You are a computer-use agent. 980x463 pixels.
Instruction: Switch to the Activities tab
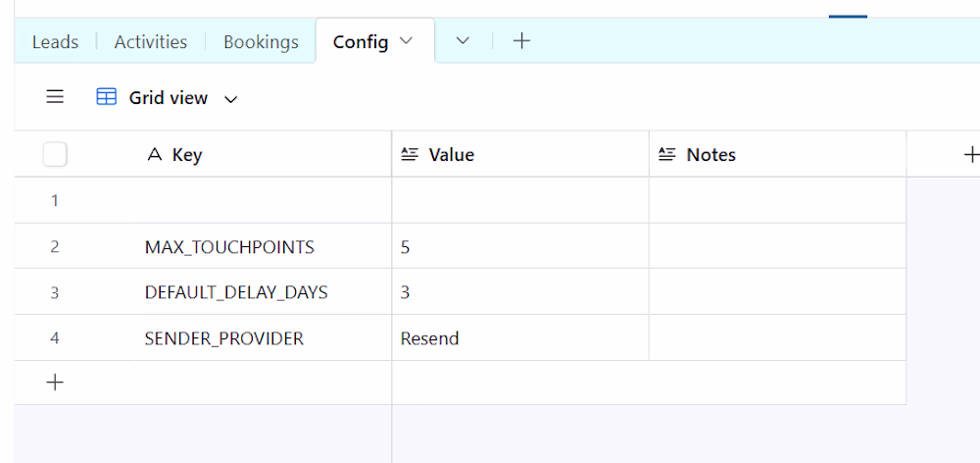pos(151,42)
